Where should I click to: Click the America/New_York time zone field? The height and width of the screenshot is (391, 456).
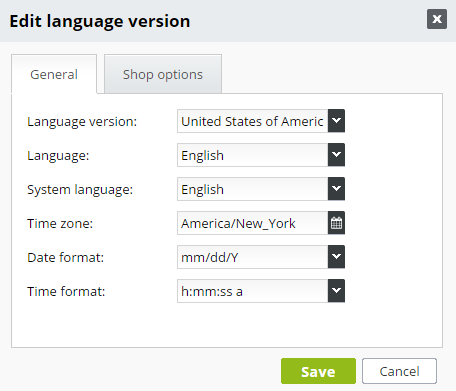click(252, 223)
